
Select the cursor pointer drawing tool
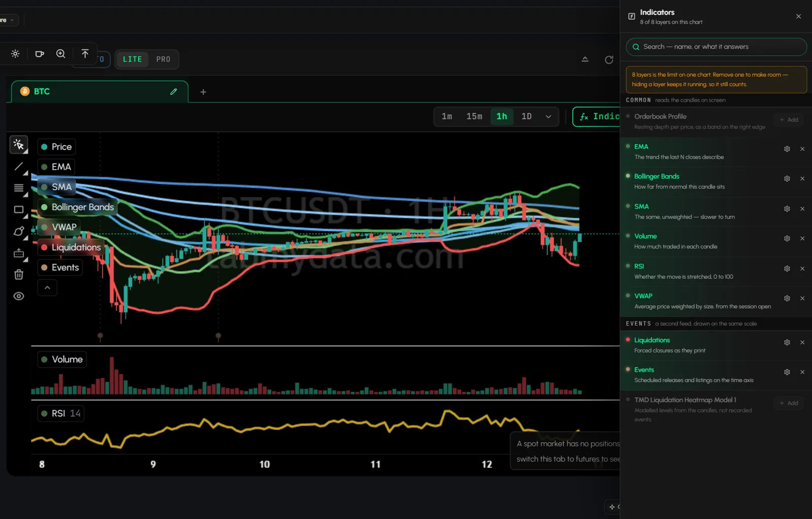point(19,145)
